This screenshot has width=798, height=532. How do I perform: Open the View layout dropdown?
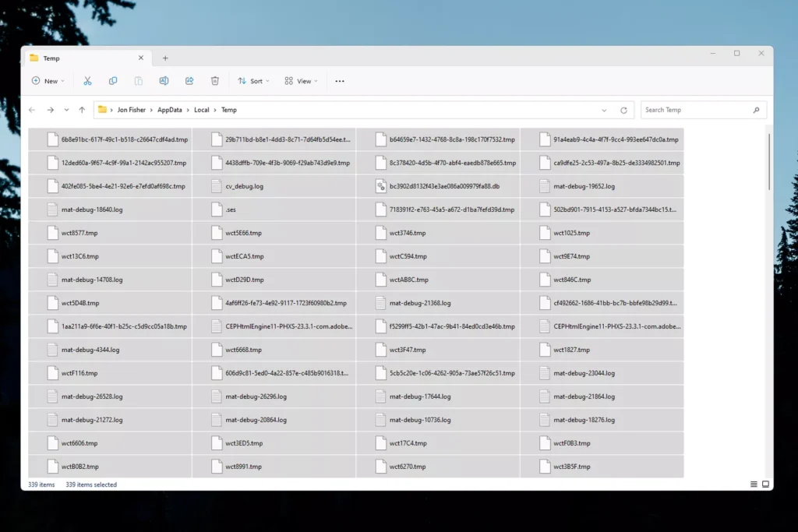pyautogui.click(x=301, y=81)
